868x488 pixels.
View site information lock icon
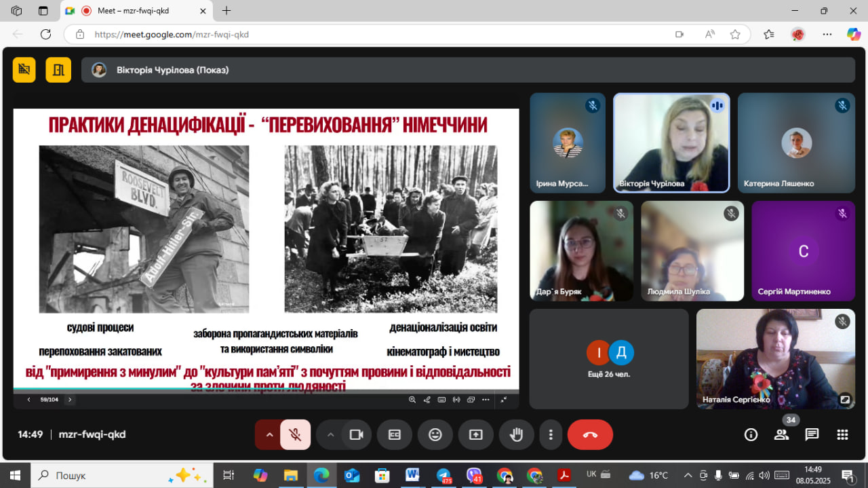click(80, 34)
